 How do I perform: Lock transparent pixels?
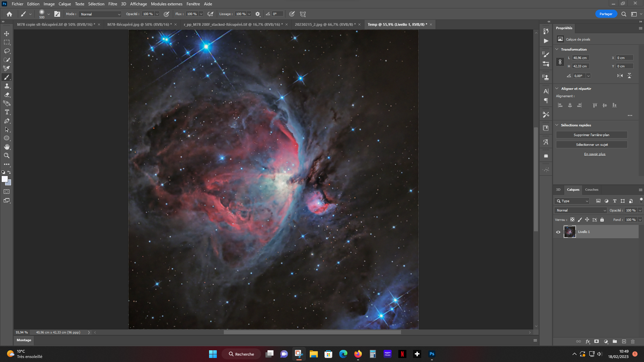pyautogui.click(x=573, y=220)
